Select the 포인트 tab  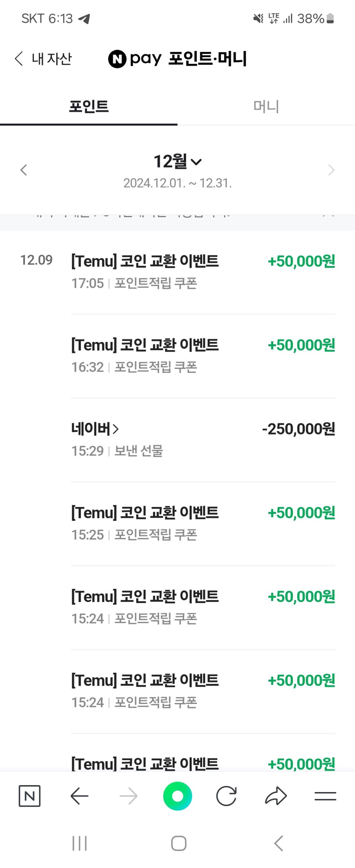pos(89,106)
